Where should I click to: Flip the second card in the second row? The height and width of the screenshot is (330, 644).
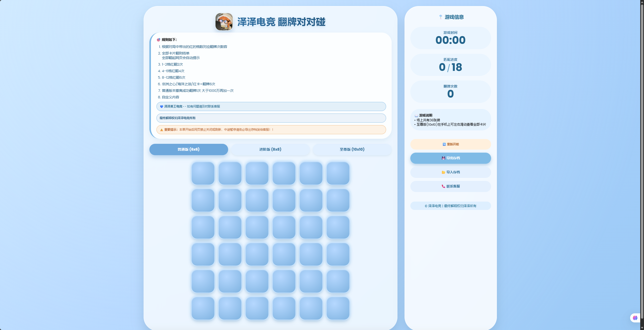tap(230, 200)
